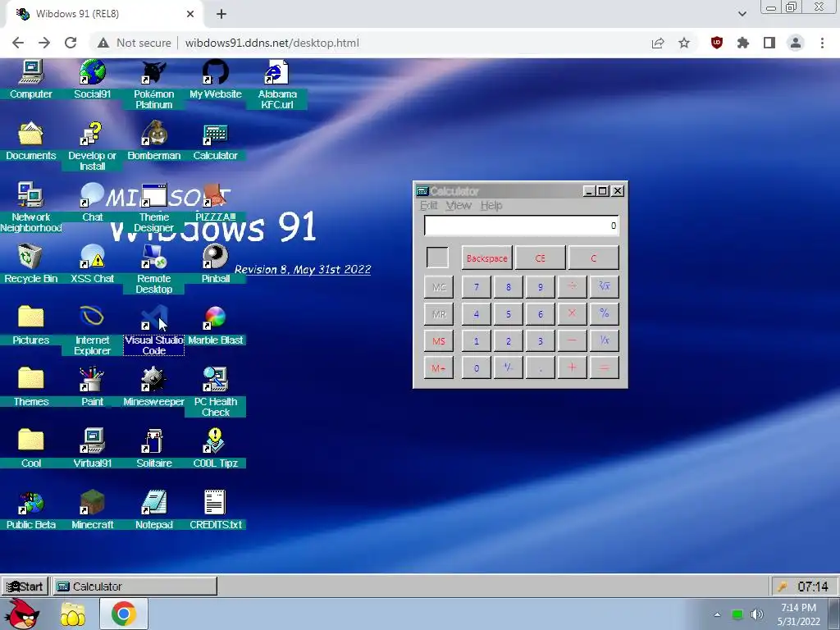Click the percent key in Calculator
The image size is (840, 630).
click(605, 314)
